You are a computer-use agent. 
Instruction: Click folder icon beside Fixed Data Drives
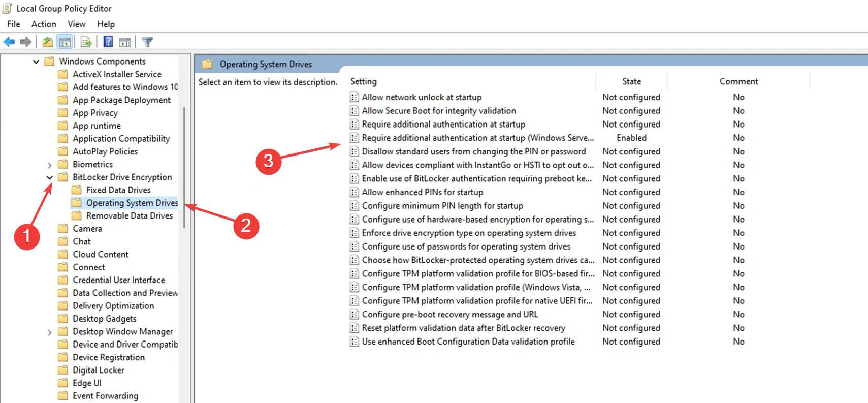coord(77,190)
